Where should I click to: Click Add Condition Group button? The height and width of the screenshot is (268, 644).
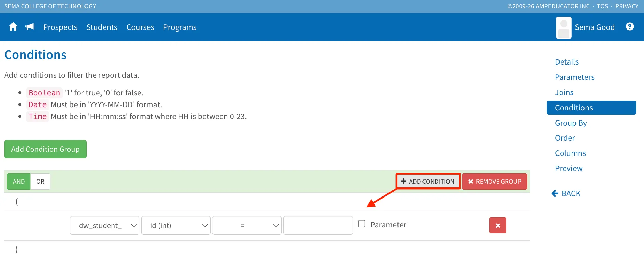(45, 149)
